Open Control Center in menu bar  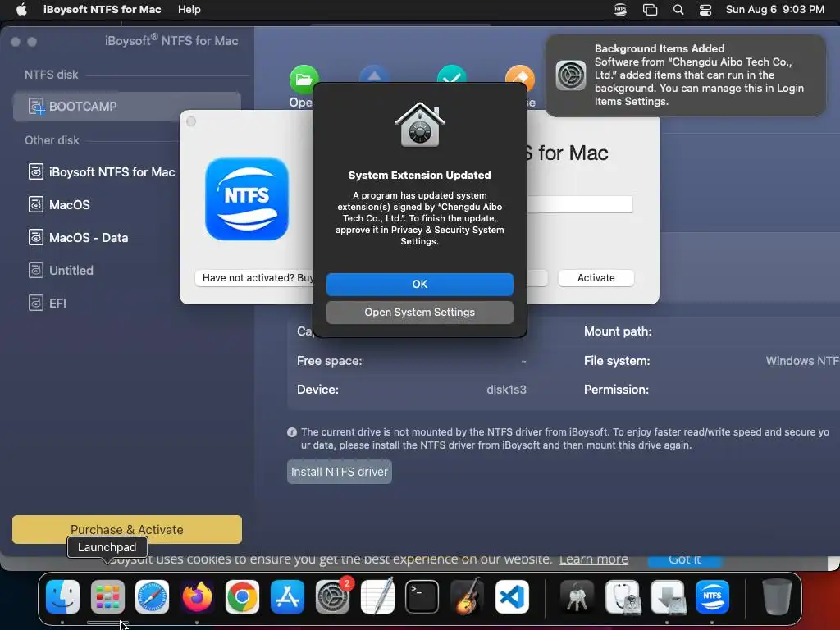tap(705, 10)
